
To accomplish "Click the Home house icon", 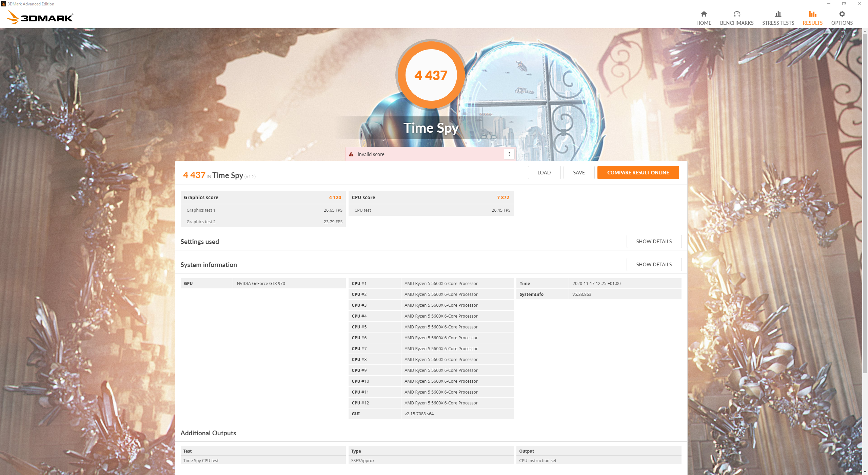I will [x=704, y=14].
